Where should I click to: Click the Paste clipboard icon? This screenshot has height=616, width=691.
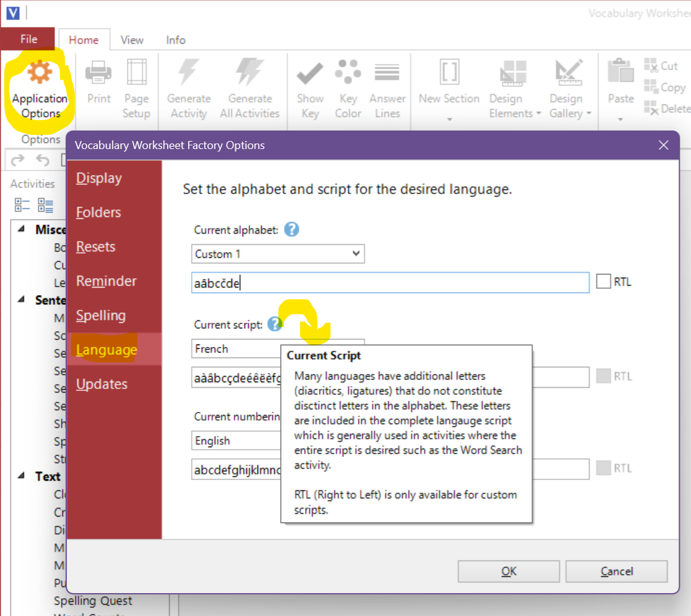[620, 71]
